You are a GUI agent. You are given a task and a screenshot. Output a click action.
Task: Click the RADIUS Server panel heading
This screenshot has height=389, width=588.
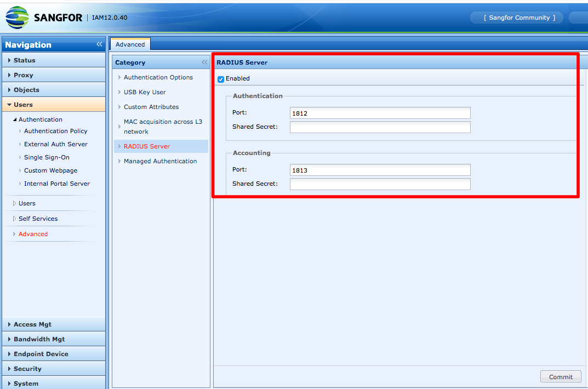click(x=242, y=62)
